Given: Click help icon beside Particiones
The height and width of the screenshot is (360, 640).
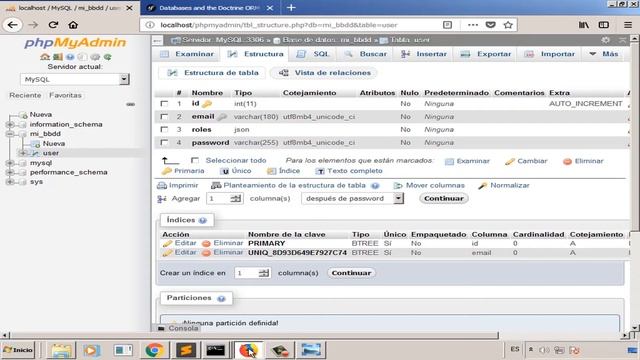Looking at the screenshot, I should point(221,298).
